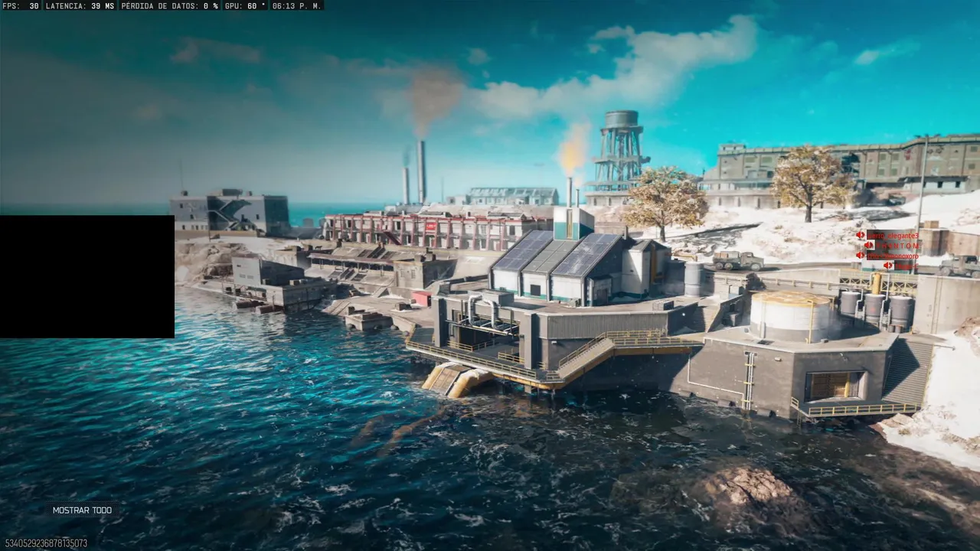Click the MOSTRAR TODO button

click(x=82, y=510)
